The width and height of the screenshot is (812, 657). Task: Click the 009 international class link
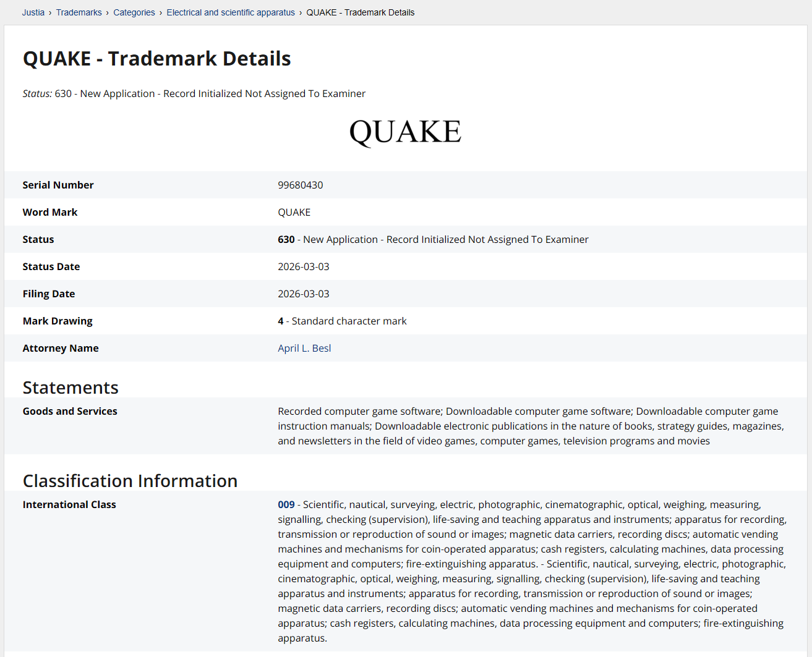(286, 504)
